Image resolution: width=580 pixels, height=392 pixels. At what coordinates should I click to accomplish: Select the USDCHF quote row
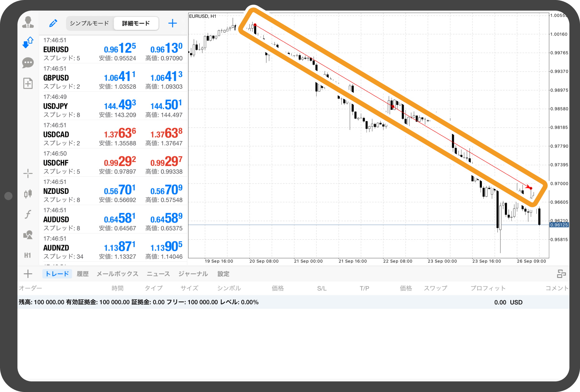click(x=113, y=163)
